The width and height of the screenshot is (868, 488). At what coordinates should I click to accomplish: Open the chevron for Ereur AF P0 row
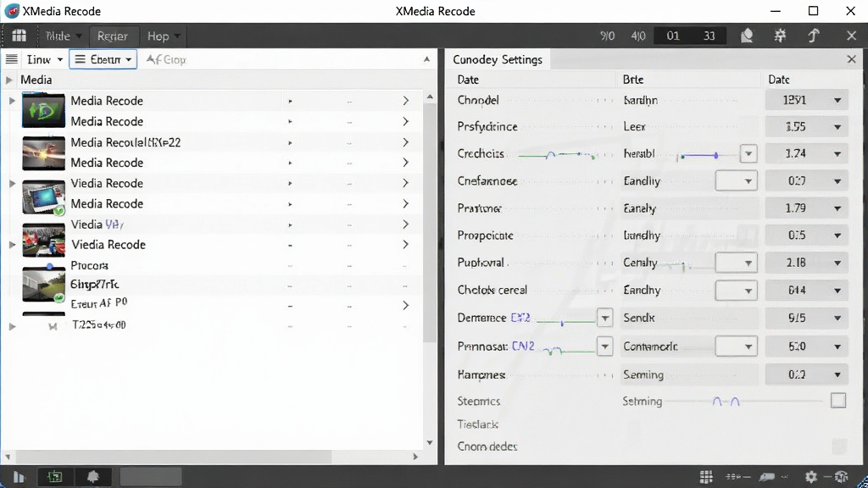[406, 305]
